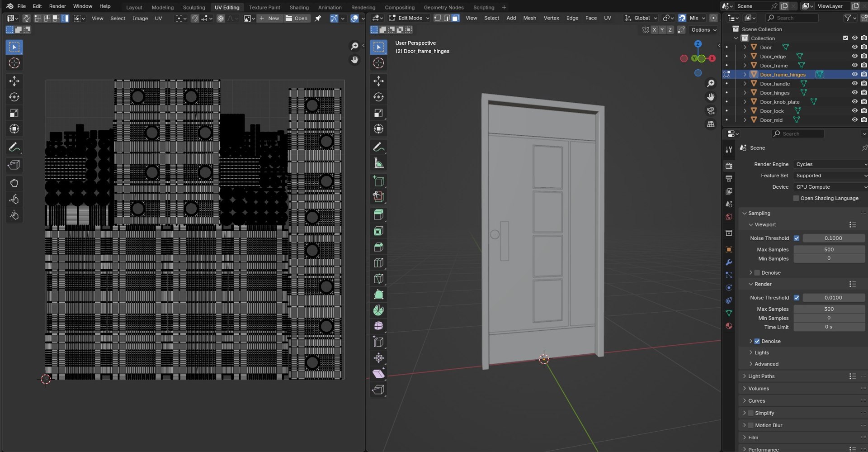This screenshot has width=868, height=452.
Task: Uncheck the Collection exclude checkbox
Action: pos(845,38)
